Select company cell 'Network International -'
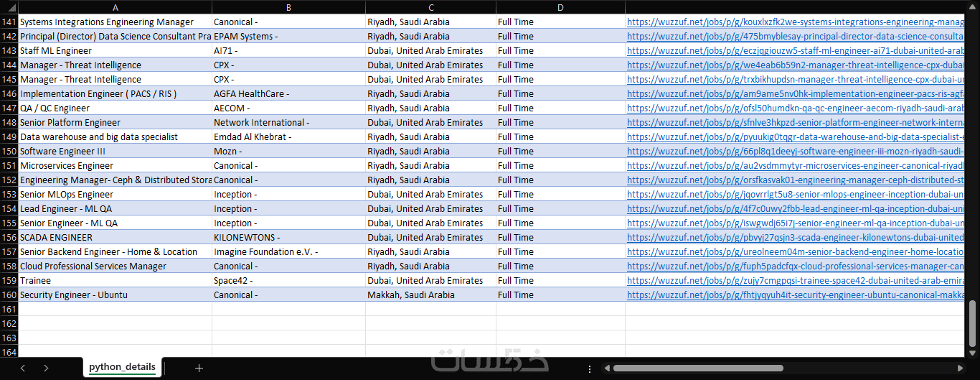 point(289,122)
